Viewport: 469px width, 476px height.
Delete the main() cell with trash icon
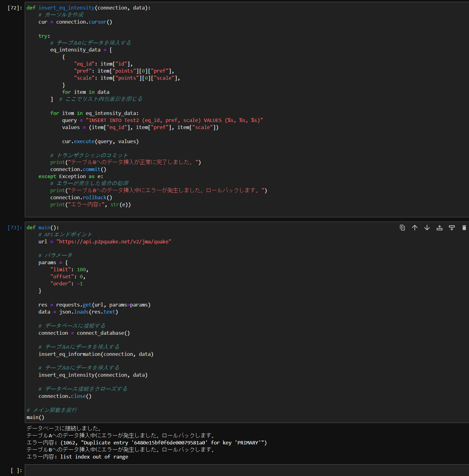464,227
